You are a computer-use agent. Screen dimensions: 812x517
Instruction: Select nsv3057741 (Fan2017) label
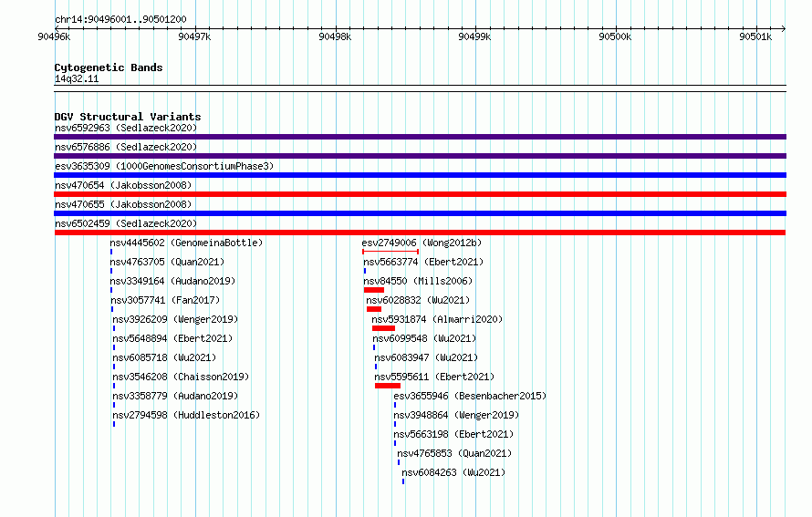[165, 300]
